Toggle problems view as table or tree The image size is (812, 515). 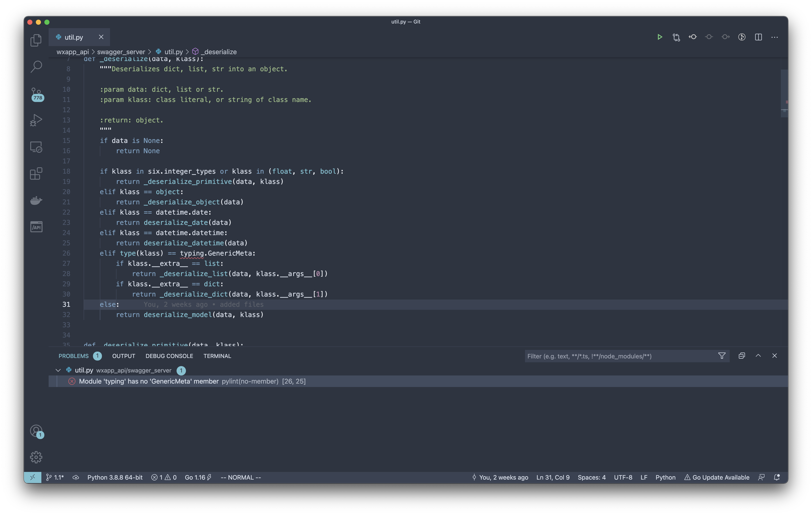coord(741,356)
